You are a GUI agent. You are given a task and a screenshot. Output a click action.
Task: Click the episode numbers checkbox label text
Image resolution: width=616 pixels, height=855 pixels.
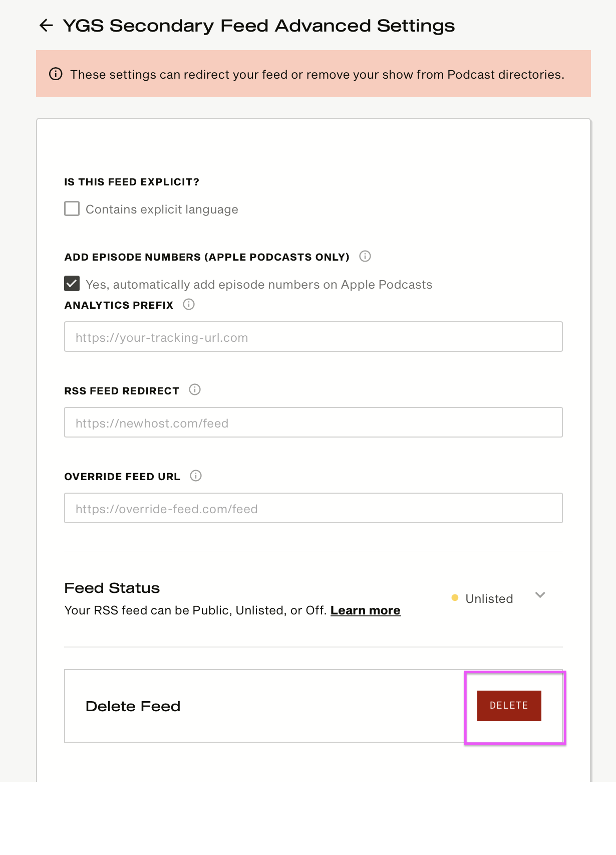point(259,285)
